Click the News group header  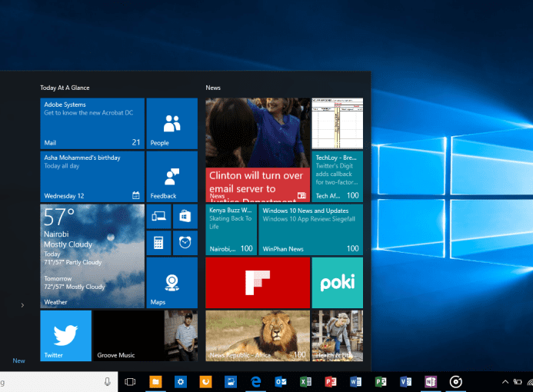(x=213, y=88)
